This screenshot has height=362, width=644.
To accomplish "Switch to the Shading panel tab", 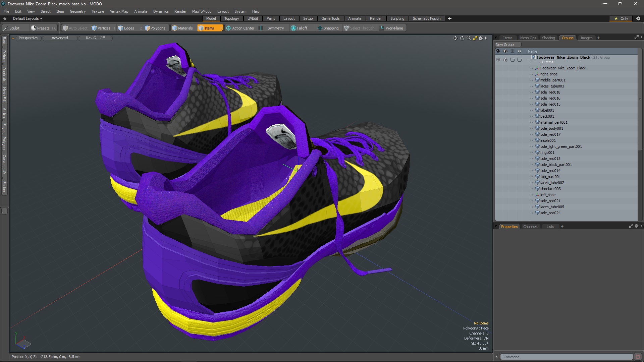I will point(548,38).
